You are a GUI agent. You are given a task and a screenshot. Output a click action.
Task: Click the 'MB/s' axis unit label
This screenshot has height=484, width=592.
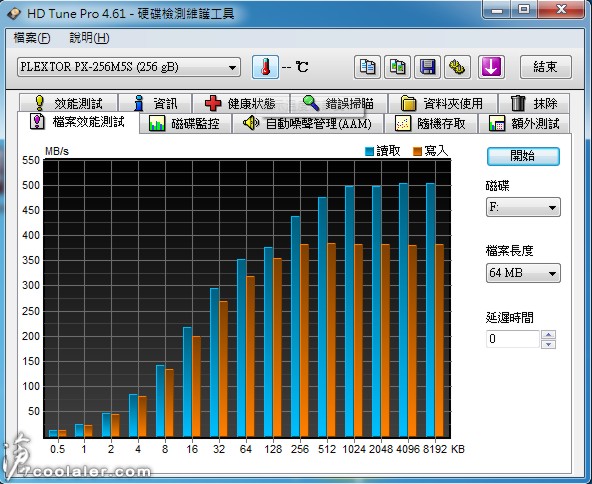57,151
